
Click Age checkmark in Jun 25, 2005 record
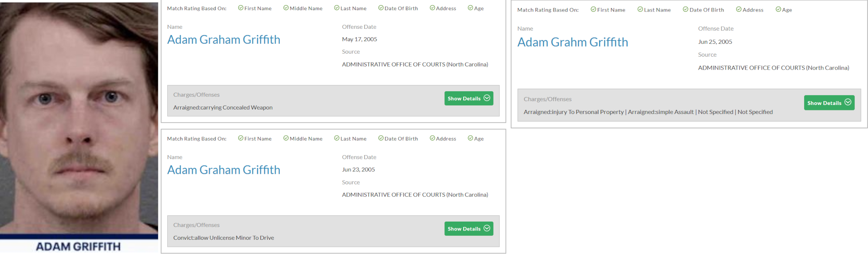778,9
